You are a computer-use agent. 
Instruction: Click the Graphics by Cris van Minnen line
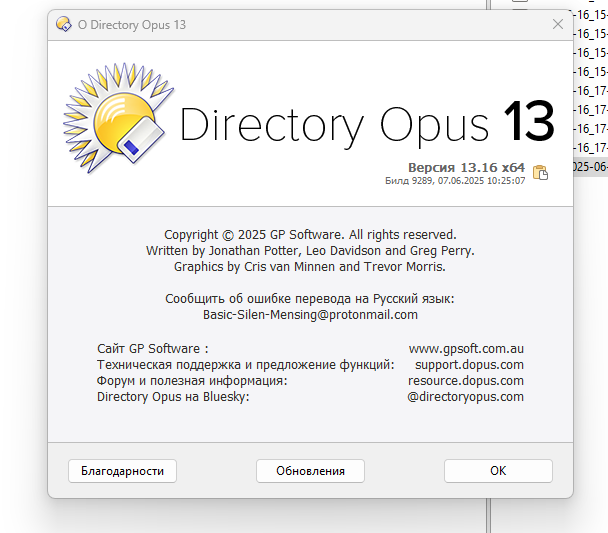click(310, 267)
